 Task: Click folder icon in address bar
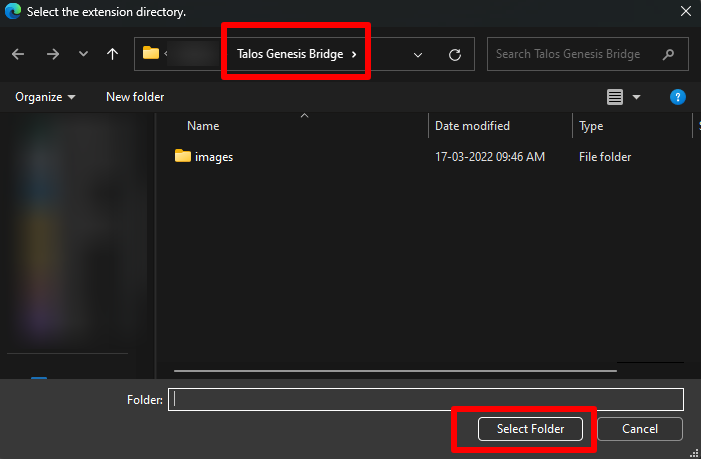click(151, 53)
